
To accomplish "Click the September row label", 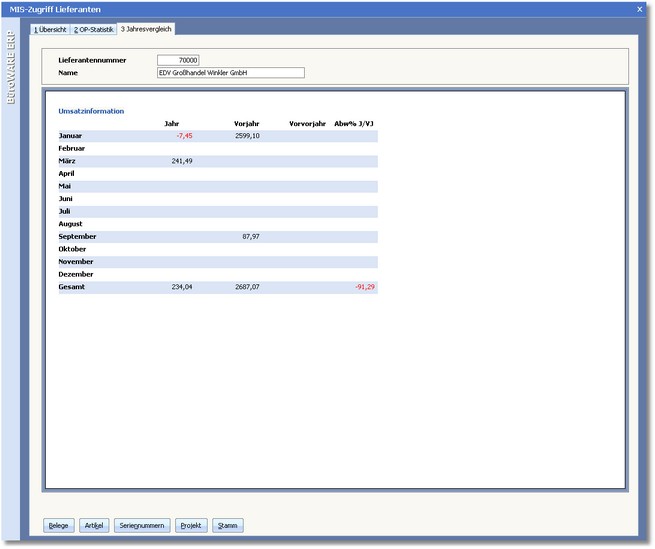I will point(76,237).
